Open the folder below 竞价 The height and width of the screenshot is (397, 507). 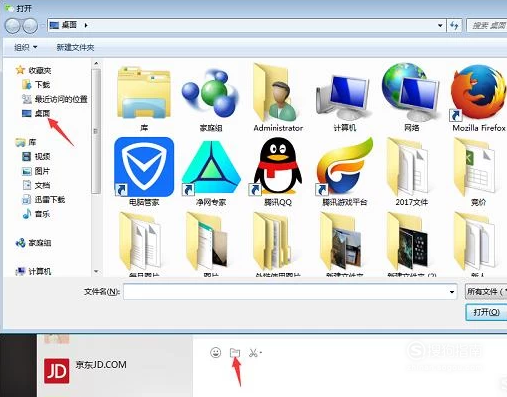(x=475, y=242)
